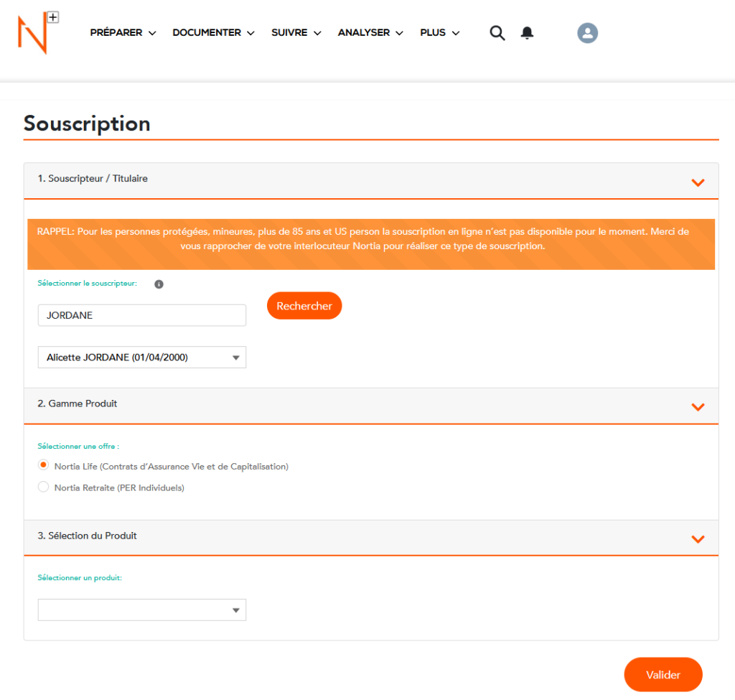Select Nortia Life offer radio button

pos(44,466)
